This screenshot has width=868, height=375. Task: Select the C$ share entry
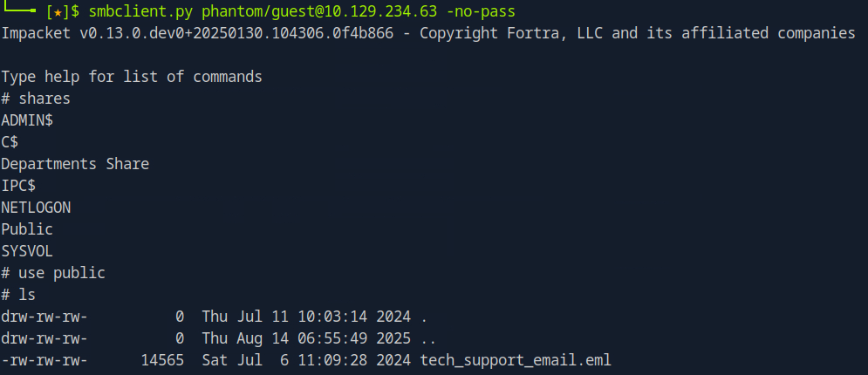[x=10, y=142]
